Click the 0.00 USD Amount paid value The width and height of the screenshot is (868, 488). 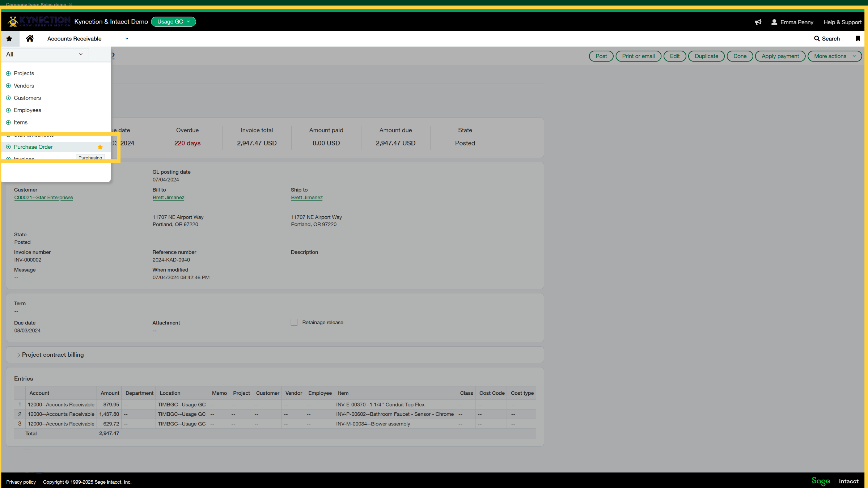[x=326, y=143]
